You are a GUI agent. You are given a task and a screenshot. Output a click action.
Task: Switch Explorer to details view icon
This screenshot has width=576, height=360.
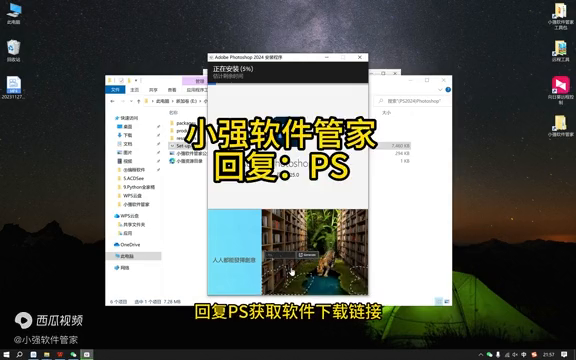(439, 302)
